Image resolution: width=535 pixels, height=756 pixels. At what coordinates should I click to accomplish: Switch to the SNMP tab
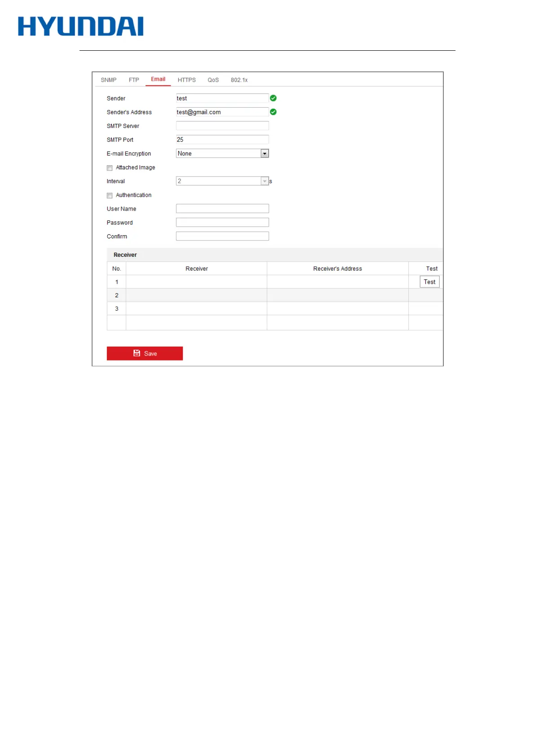[x=108, y=80]
